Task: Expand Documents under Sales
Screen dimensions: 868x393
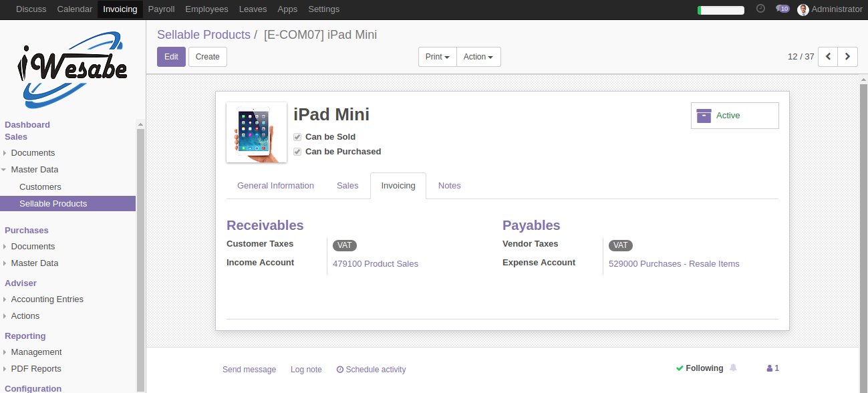Action: (33, 153)
